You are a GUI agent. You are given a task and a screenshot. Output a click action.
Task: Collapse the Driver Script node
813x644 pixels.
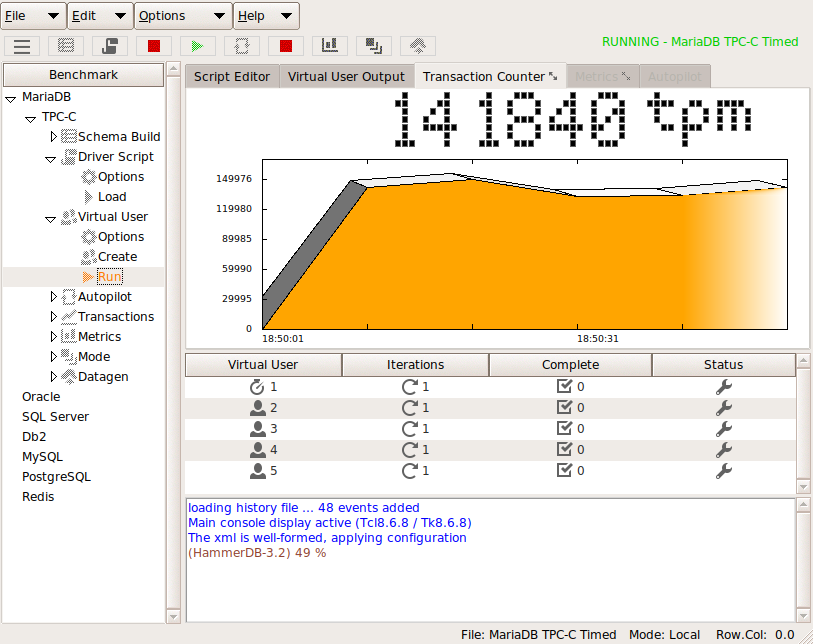coord(50,158)
